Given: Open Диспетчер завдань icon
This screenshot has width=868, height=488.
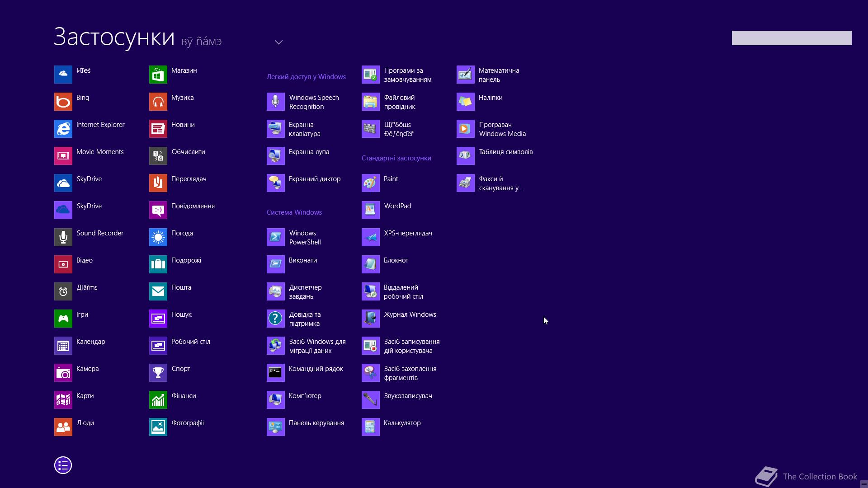Looking at the screenshot, I should point(276,291).
